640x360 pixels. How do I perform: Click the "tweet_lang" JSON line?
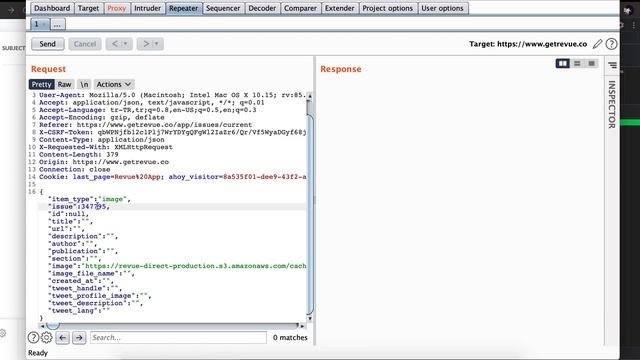point(79,311)
